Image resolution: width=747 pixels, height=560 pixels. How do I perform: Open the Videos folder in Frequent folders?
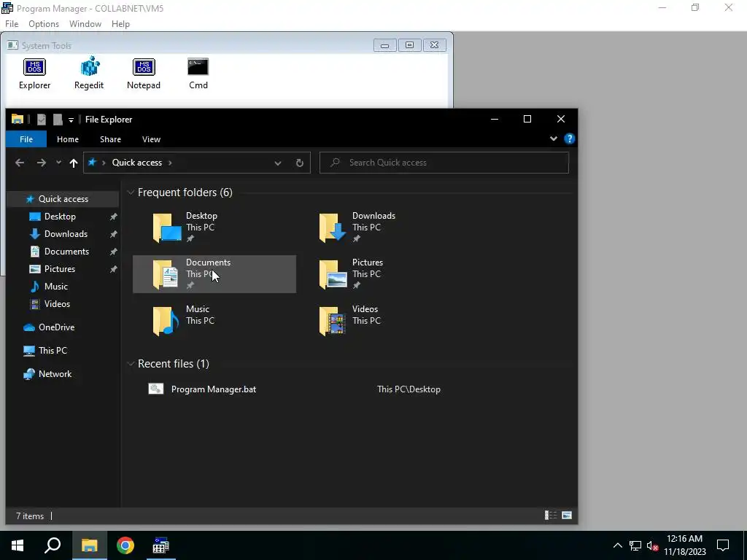[380, 321]
